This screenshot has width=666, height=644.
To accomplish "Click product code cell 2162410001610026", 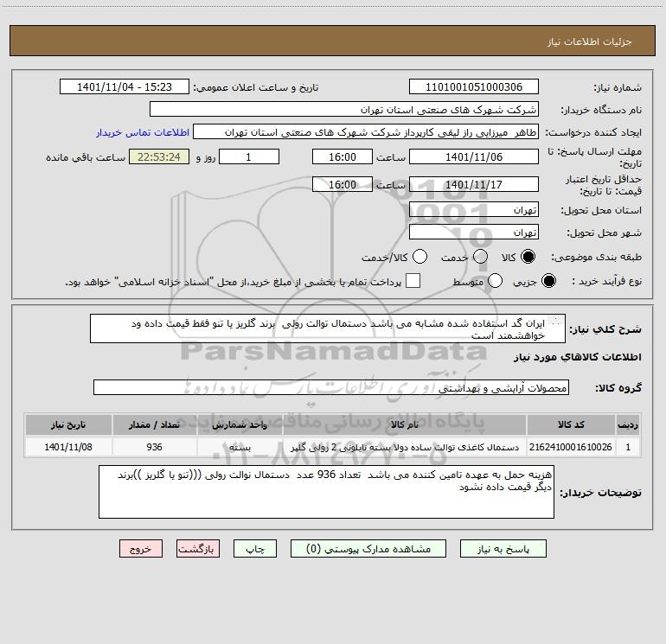I will click(x=571, y=447).
